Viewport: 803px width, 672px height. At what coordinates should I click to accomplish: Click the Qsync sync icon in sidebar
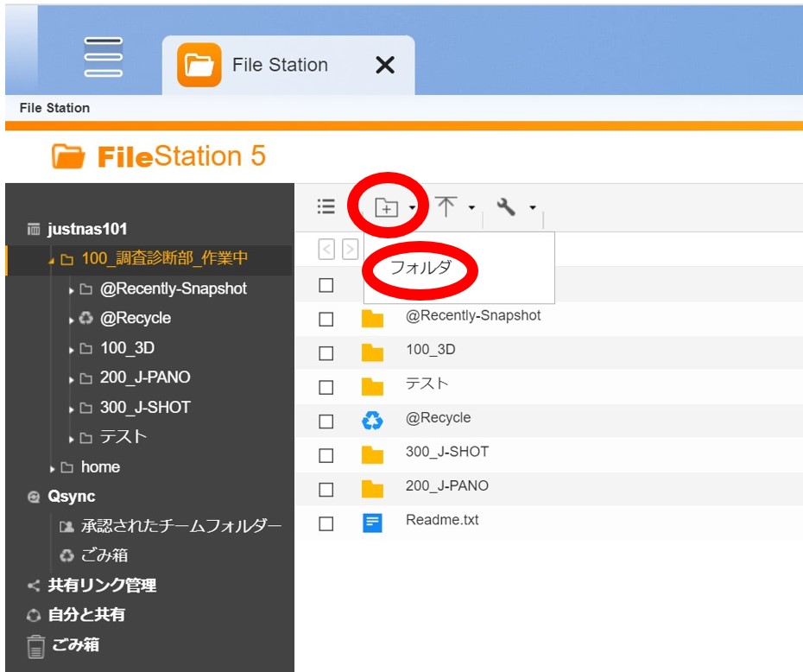(34, 497)
